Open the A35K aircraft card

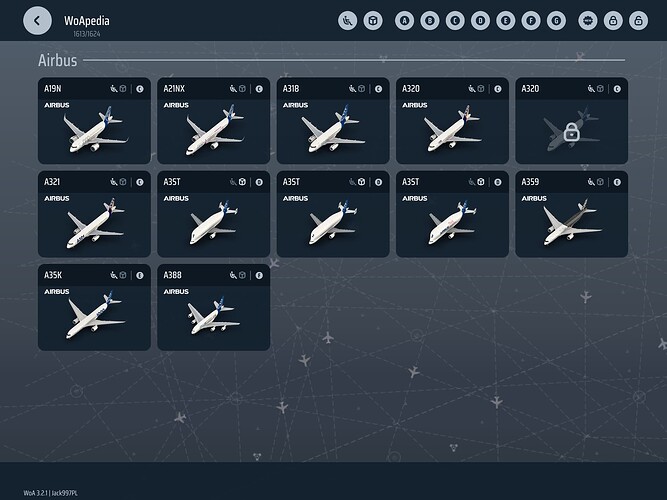click(94, 307)
